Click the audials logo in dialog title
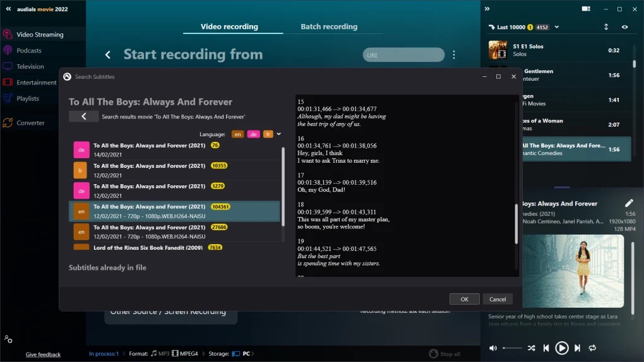Image resolution: width=644 pixels, height=362 pixels. pos(67,77)
